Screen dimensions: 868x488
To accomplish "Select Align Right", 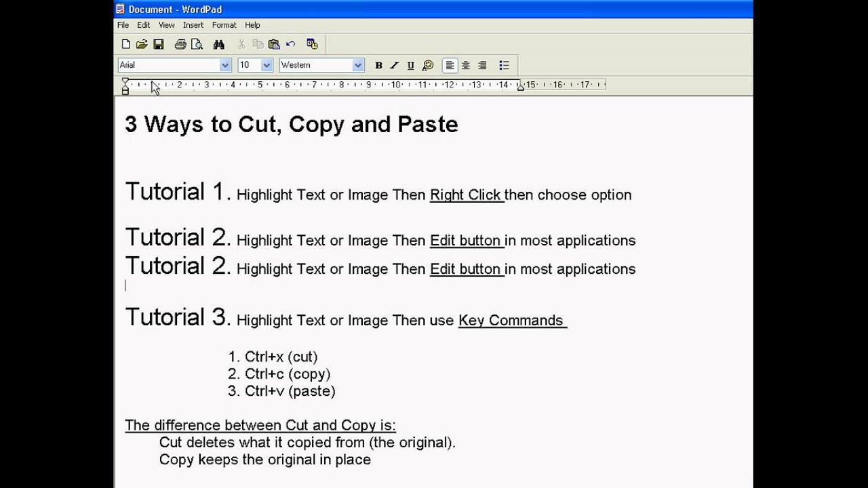I will (x=482, y=66).
